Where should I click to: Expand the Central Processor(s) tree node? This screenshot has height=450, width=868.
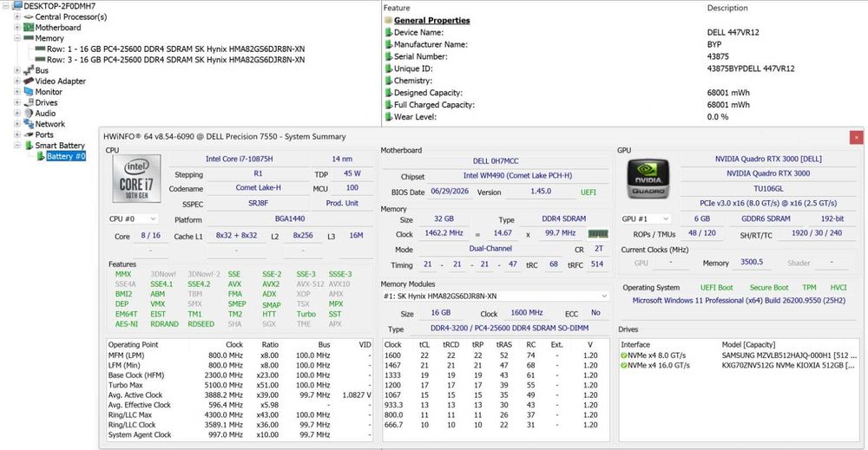pyautogui.click(x=17, y=16)
